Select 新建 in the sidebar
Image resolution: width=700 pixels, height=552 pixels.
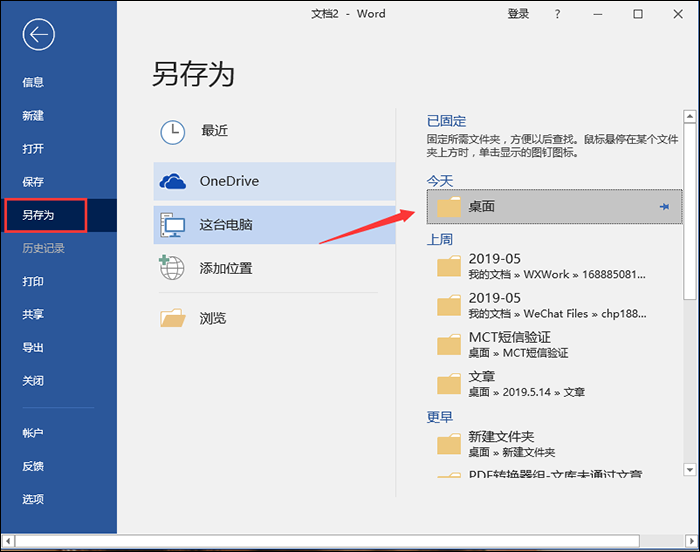click(33, 116)
